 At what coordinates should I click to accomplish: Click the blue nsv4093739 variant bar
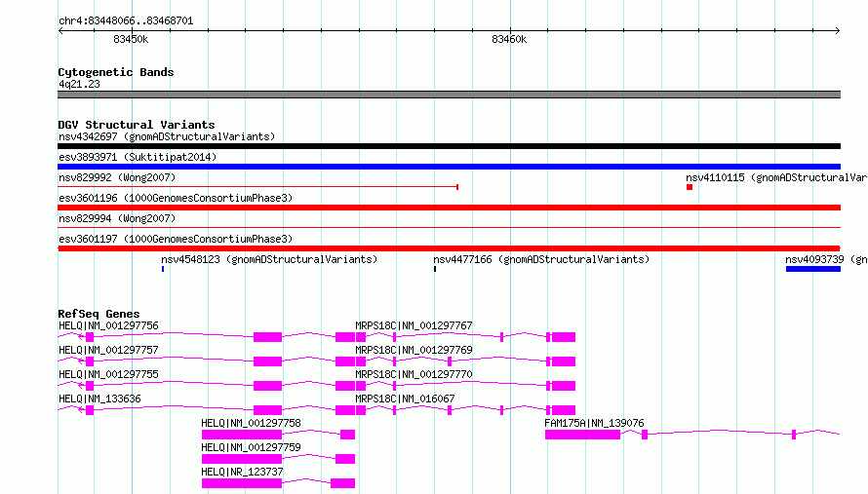click(813, 269)
